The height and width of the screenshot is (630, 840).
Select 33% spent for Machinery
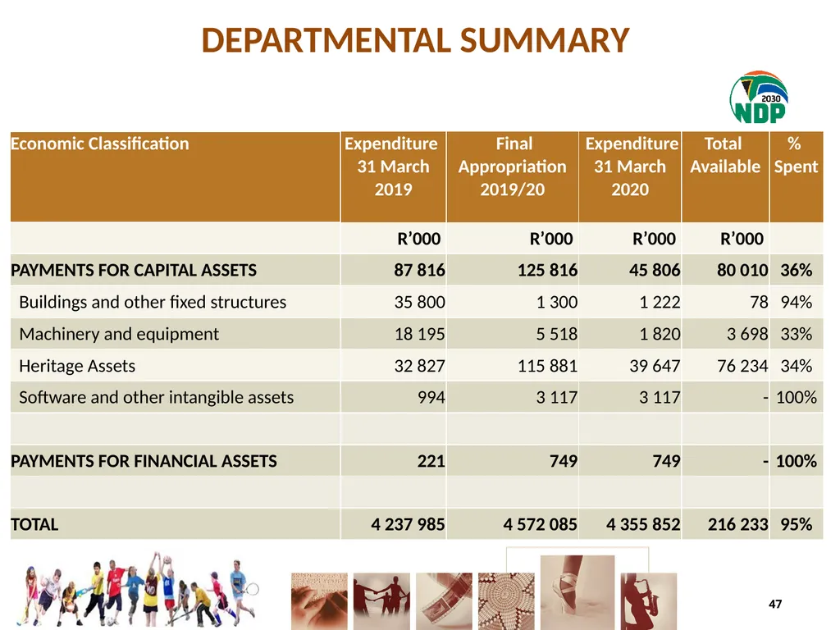(x=796, y=335)
